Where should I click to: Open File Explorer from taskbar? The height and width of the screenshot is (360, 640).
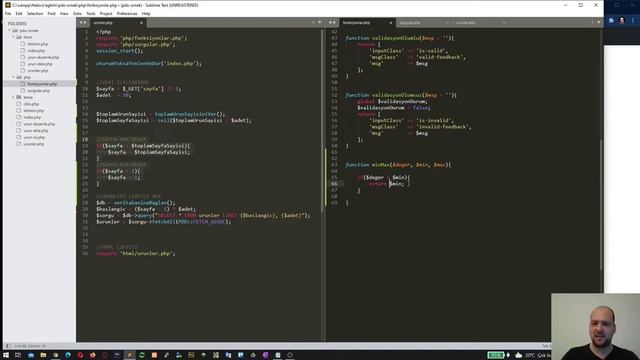pos(43,355)
